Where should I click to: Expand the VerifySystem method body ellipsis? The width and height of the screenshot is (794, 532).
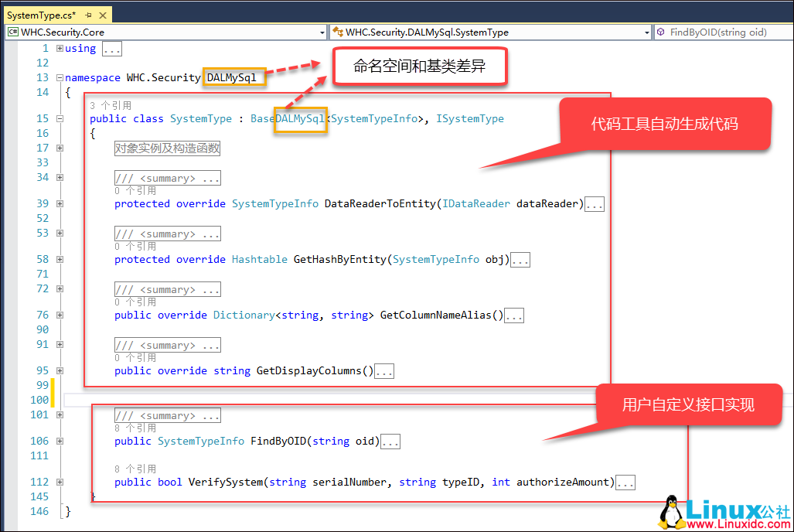[625, 482]
